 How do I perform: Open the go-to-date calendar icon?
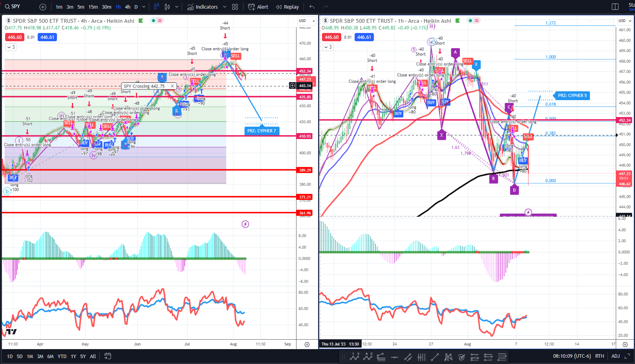pyautogui.click(x=108, y=356)
